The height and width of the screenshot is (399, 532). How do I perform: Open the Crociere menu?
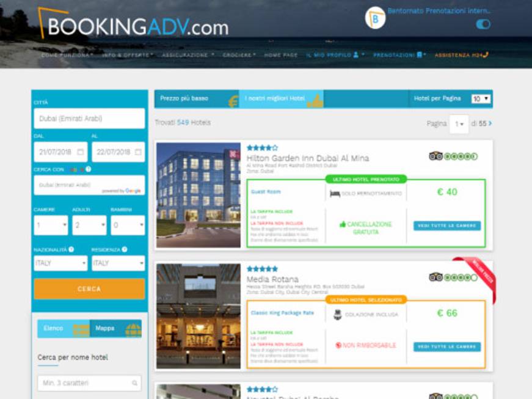[239, 55]
